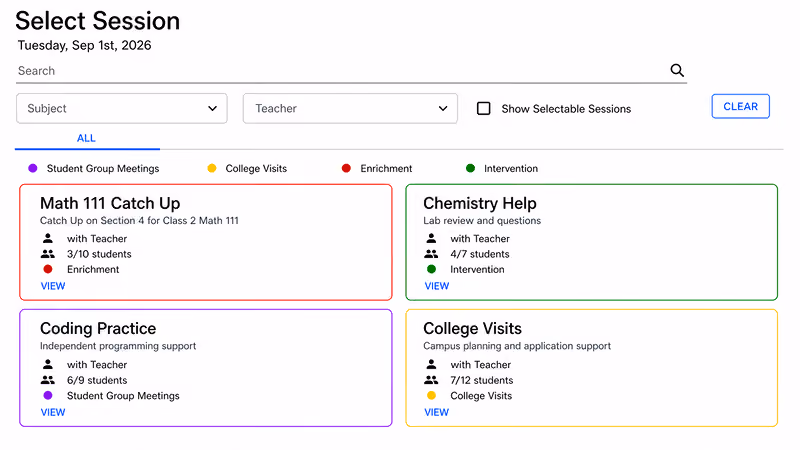Viewport: 800px width, 450px height.
Task: Click '4/7 students' text
Action: click(x=480, y=254)
